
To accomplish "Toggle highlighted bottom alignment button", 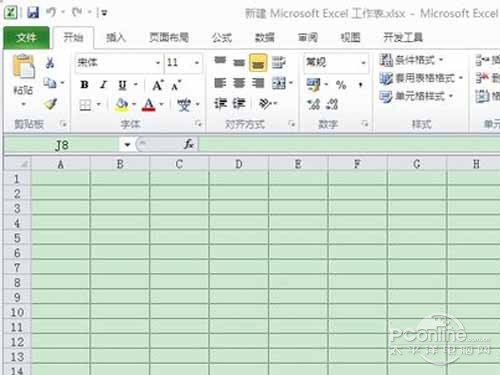I will click(x=258, y=63).
